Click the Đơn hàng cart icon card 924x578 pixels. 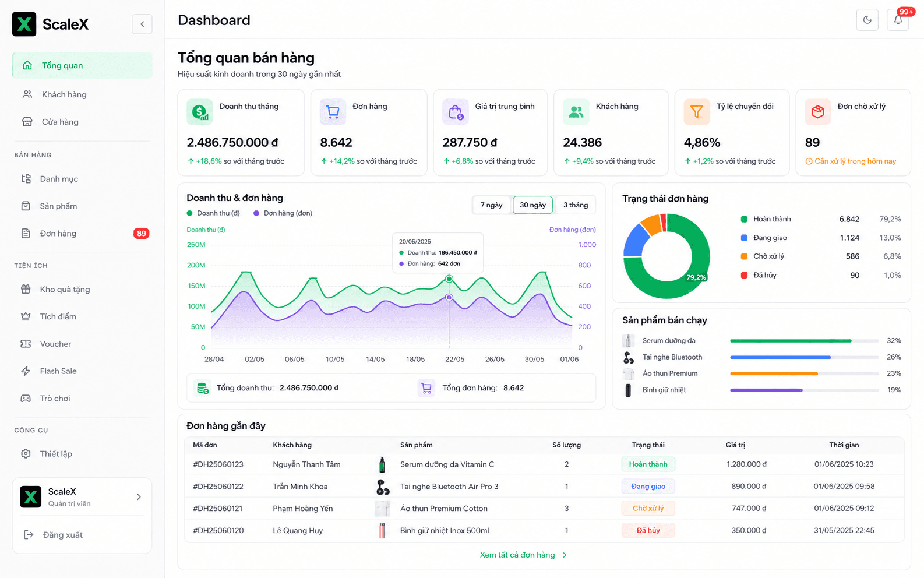(x=333, y=111)
